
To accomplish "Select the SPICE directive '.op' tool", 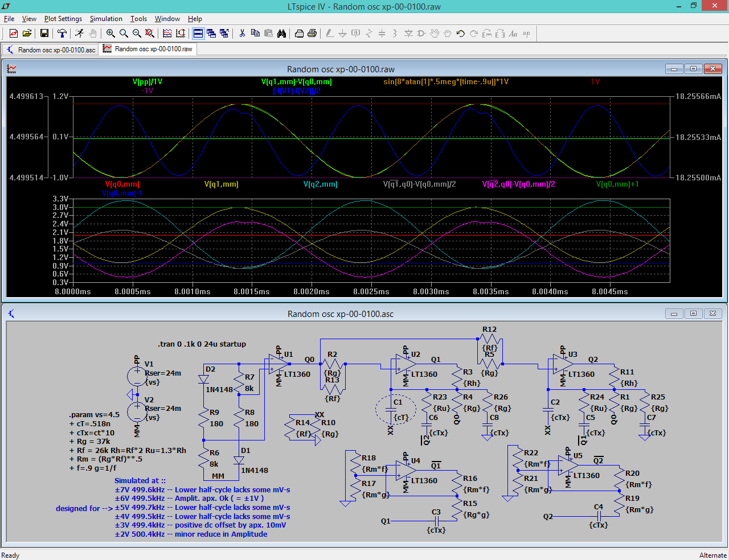I will click(526, 34).
